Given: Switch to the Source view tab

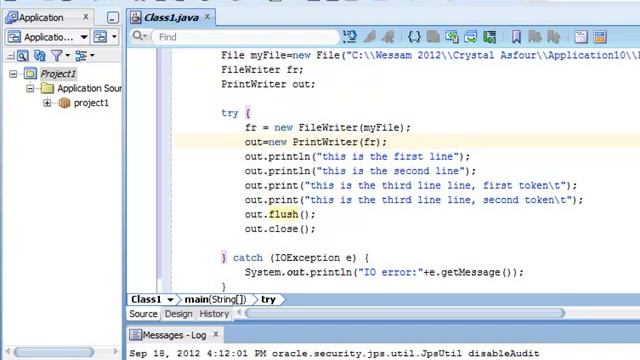Looking at the screenshot, I should tap(143, 314).
